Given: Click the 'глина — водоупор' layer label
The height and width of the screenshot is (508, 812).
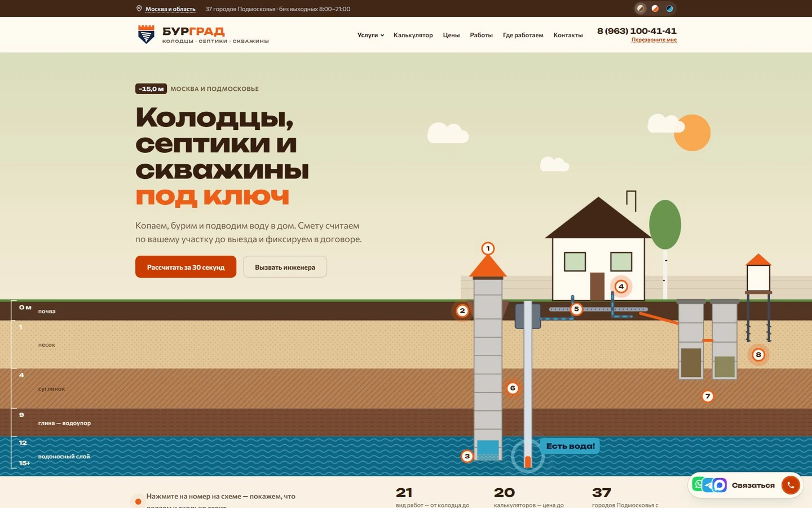Looking at the screenshot, I should pos(64,423).
